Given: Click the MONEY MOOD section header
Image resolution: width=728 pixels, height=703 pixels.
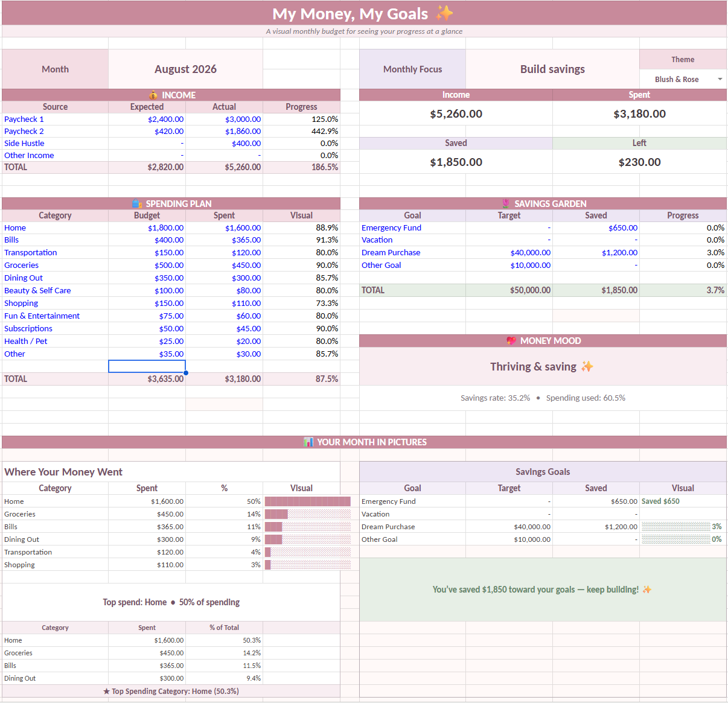Looking at the screenshot, I should point(543,341).
